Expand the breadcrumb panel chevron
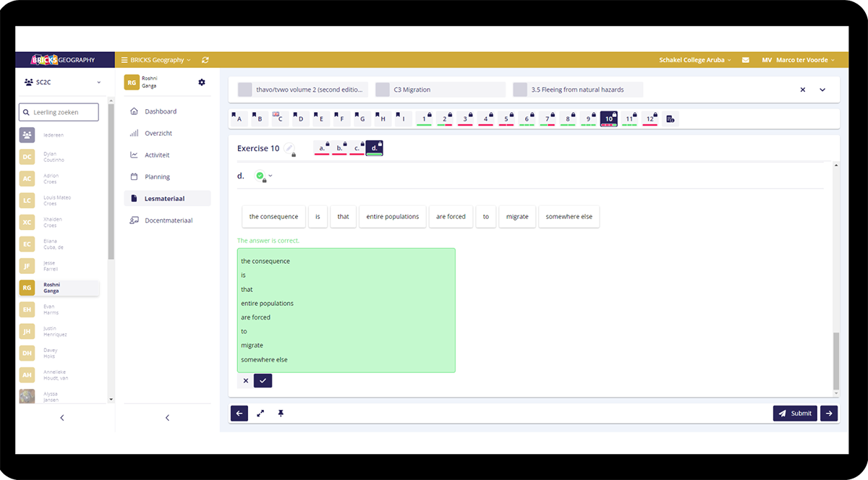 pyautogui.click(x=822, y=90)
